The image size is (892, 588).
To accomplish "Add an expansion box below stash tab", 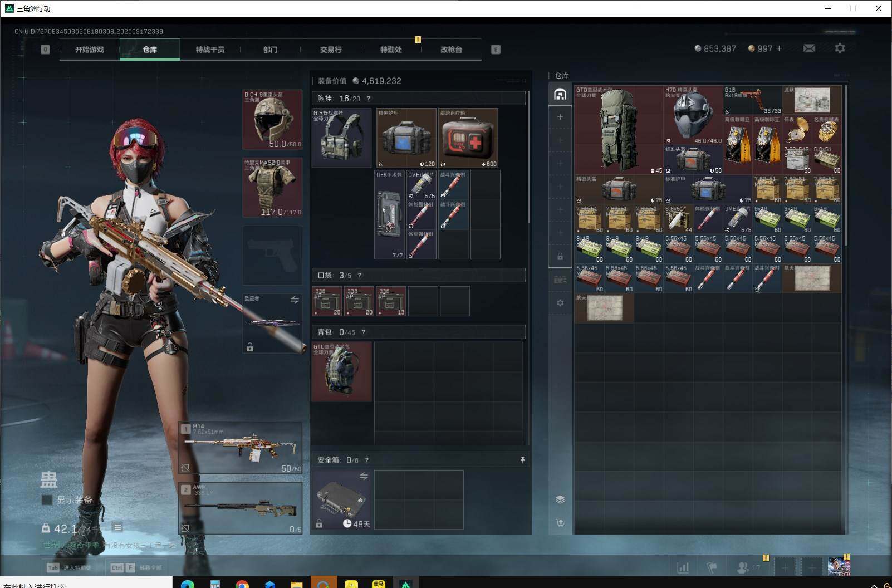I will pos(560,117).
